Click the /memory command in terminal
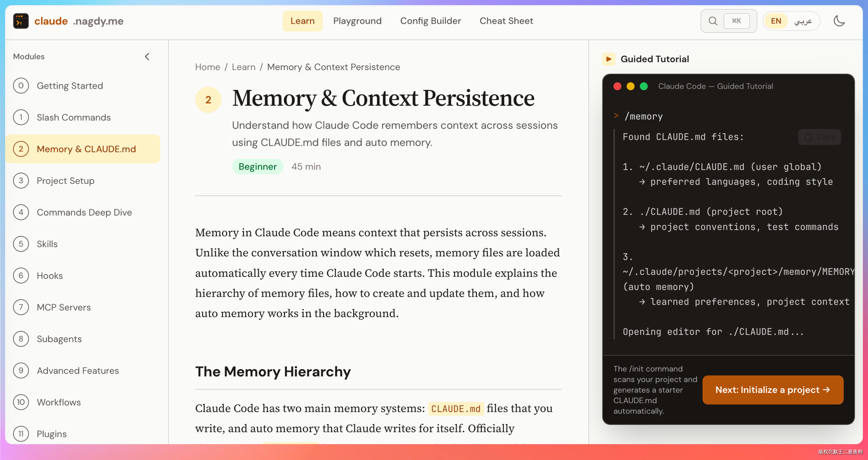This screenshot has width=868, height=460. [643, 116]
